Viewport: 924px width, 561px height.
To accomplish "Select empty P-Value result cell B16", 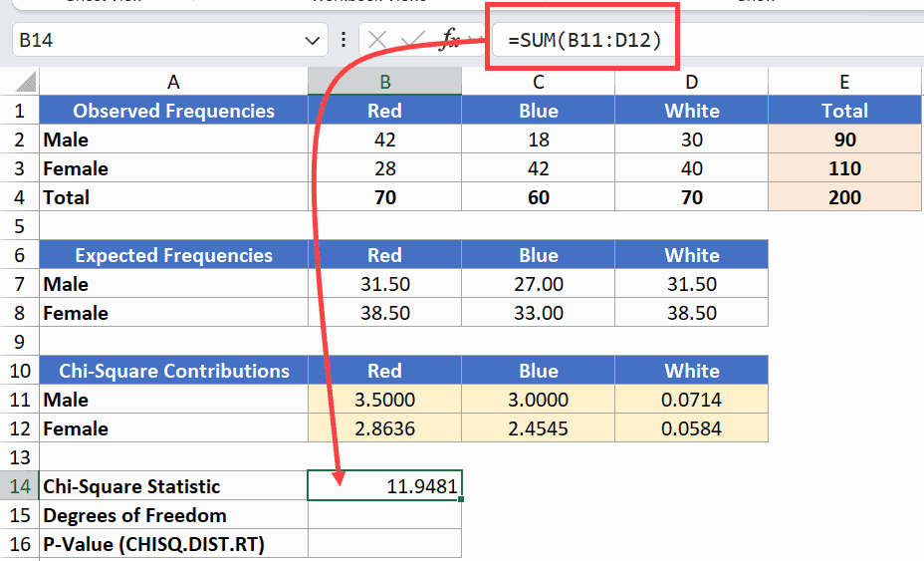I will click(384, 544).
